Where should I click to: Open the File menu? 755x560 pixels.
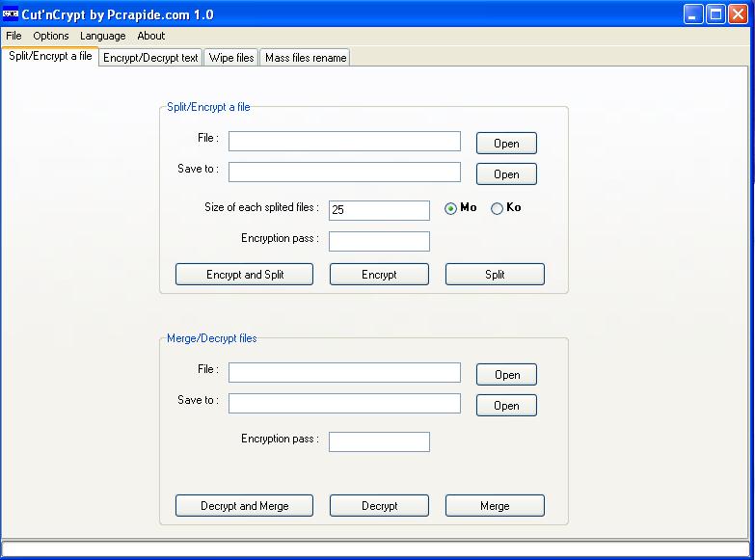[x=13, y=36]
